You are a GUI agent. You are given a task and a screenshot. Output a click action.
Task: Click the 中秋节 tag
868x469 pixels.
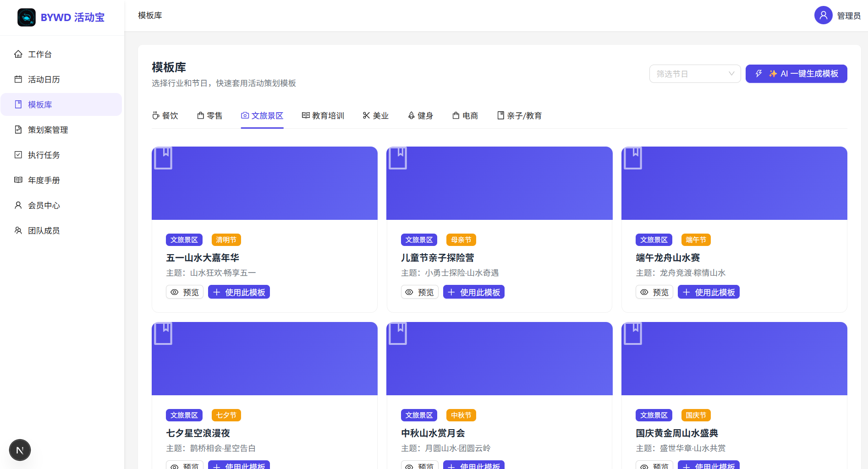tap(461, 415)
